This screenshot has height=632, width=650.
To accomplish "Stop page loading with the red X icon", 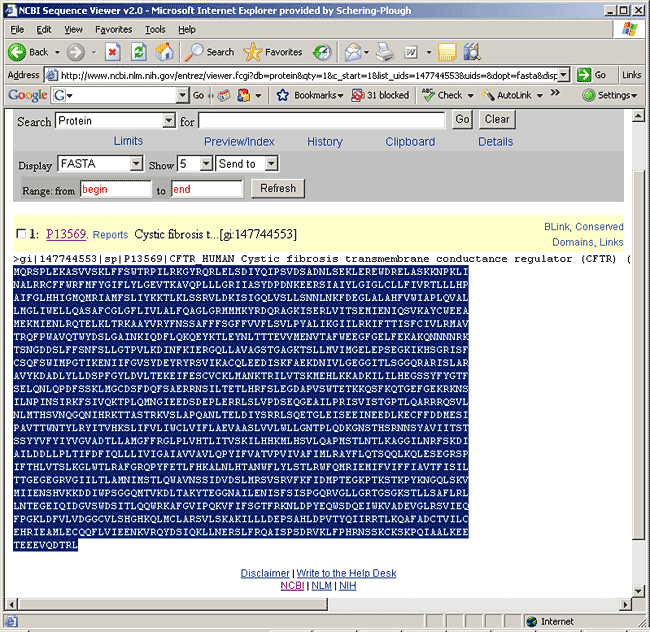I will click(112, 52).
